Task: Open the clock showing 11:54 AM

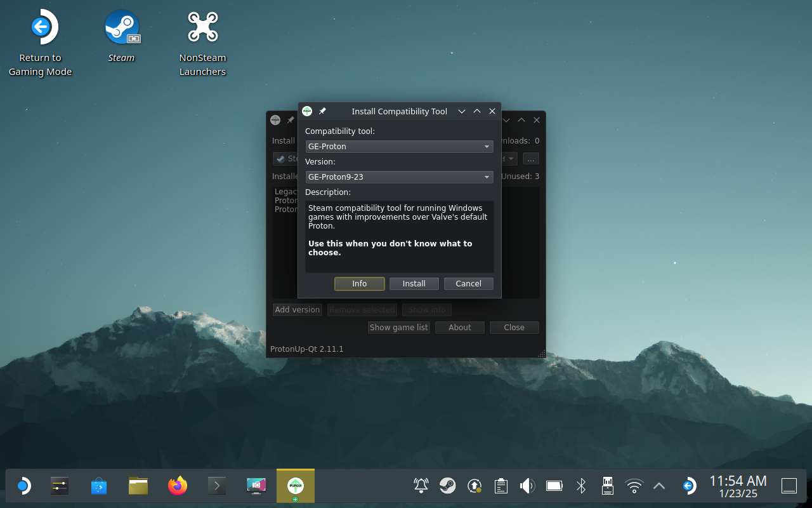Action: (738, 486)
